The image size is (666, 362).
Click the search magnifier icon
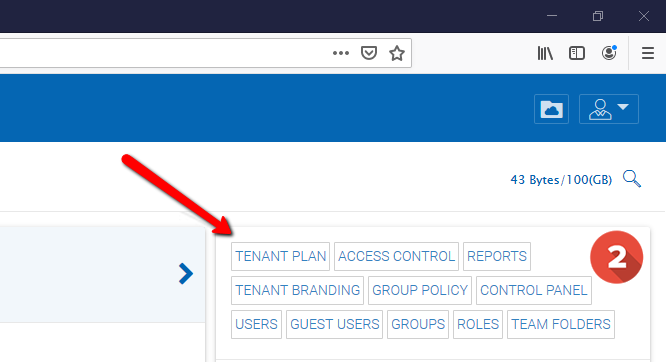[x=632, y=178]
